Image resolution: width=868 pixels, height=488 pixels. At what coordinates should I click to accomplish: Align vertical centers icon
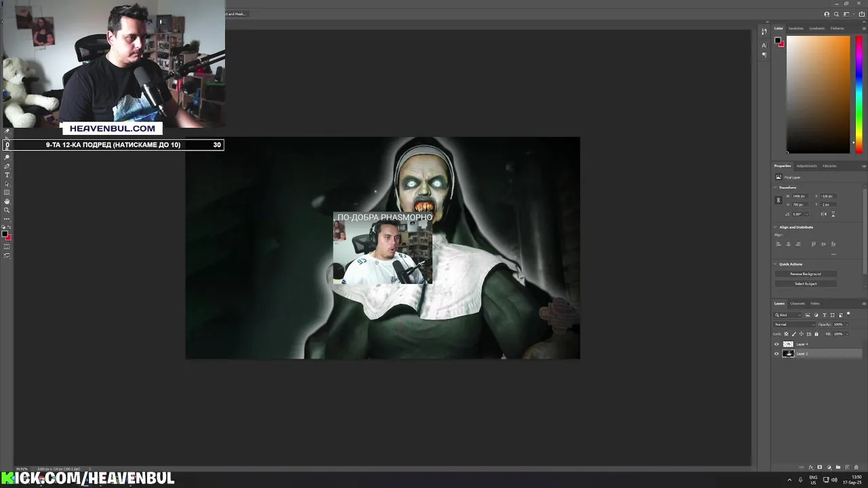tap(823, 244)
